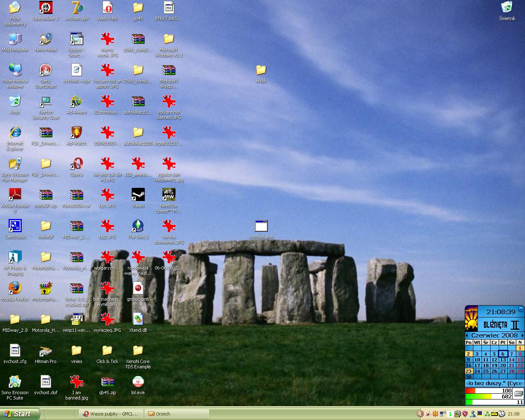This screenshot has height=420, width=525.
Task: Open The Sims 2 shortcut
Action: (138, 226)
